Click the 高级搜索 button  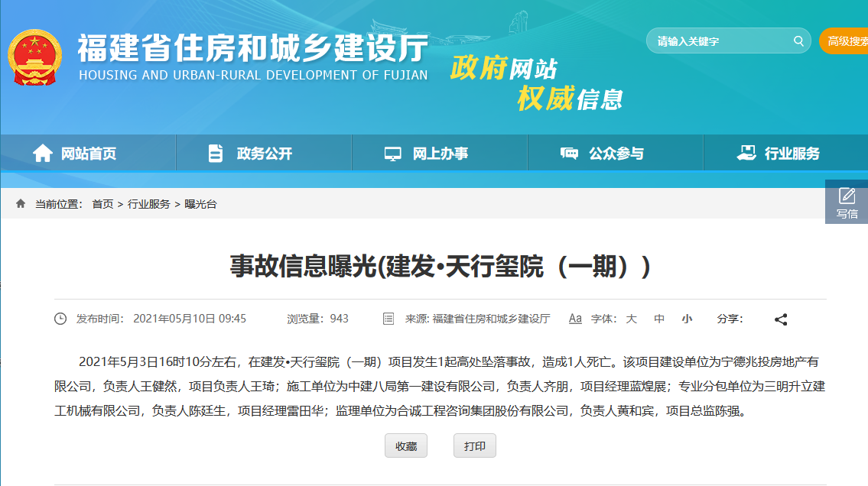pos(844,41)
